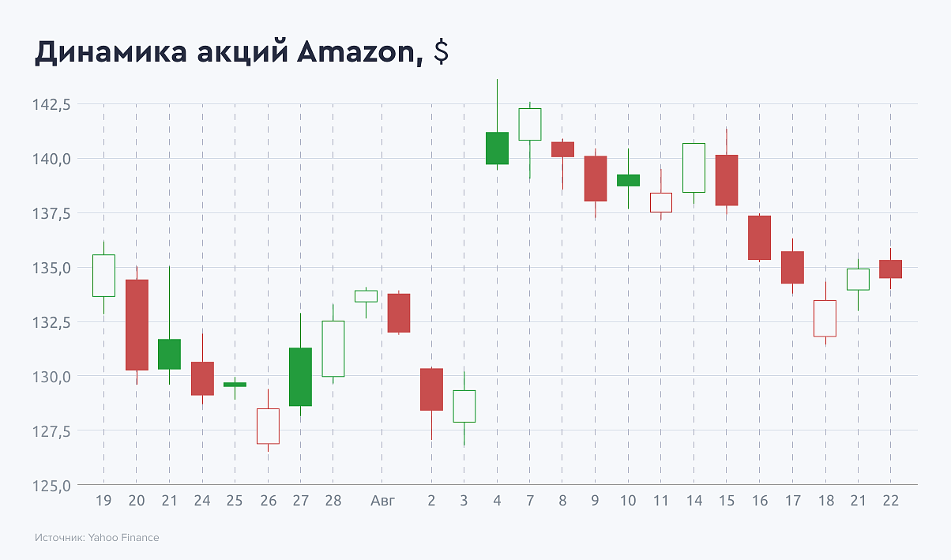
Task: Click the hollow green candlestick above date 14
Action: pyautogui.click(x=694, y=167)
